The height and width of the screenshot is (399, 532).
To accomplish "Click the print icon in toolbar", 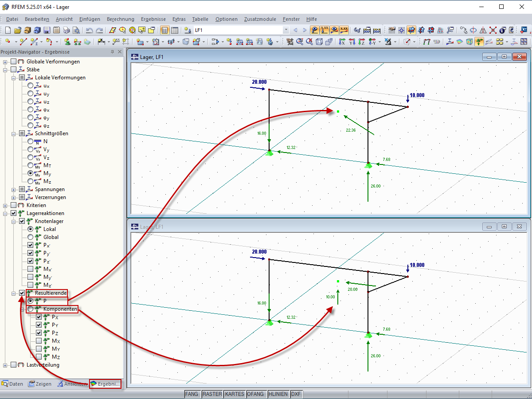I will [x=66, y=30].
